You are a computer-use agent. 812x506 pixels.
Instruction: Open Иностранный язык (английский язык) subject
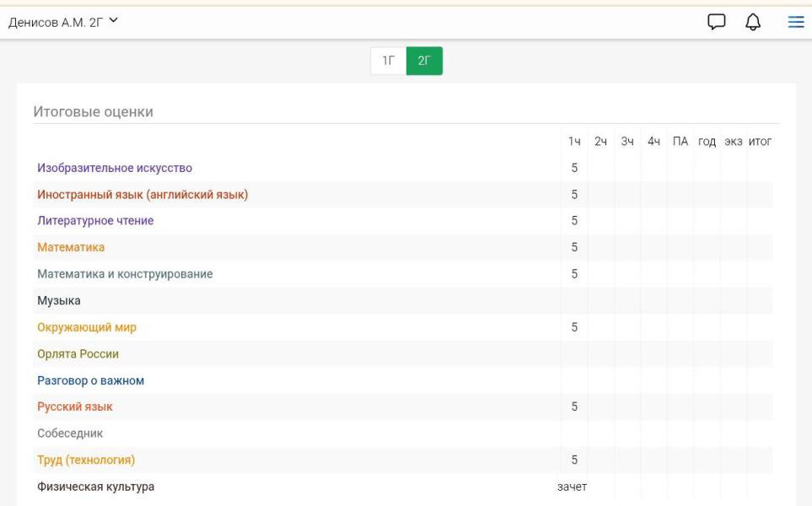pos(142,195)
